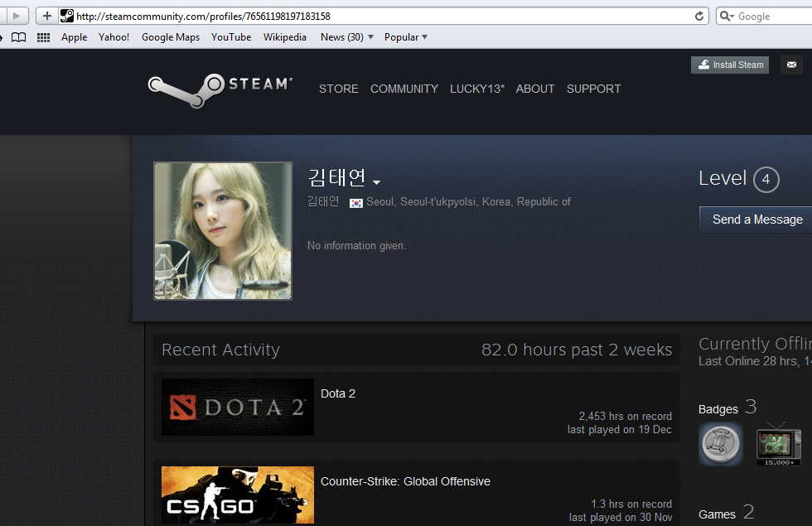Open Counter-Strike: Global Offensive link

click(x=405, y=481)
